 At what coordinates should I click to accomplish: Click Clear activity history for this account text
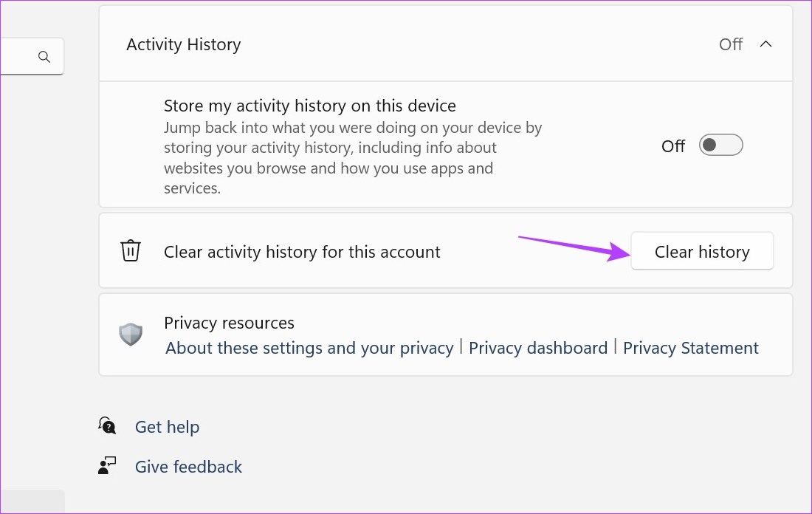302,252
